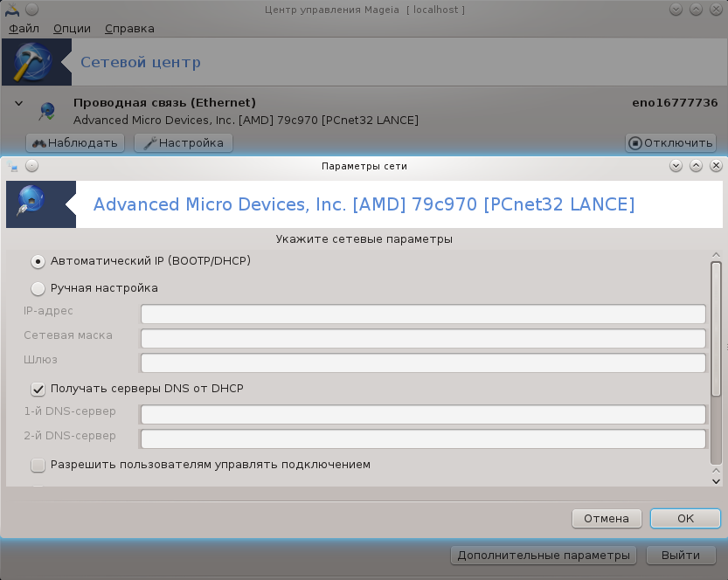Click the Ethernet connection globe icon
728x580 pixels.
[47, 111]
